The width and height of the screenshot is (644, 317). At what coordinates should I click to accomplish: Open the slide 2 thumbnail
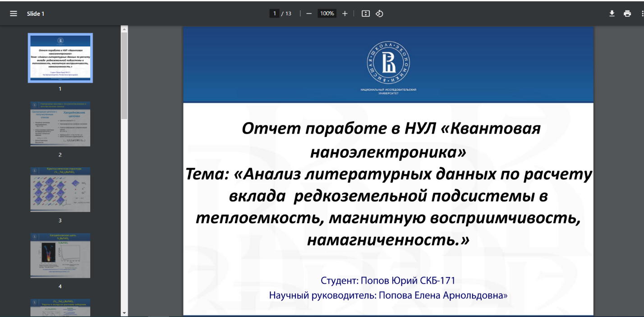tap(60, 124)
